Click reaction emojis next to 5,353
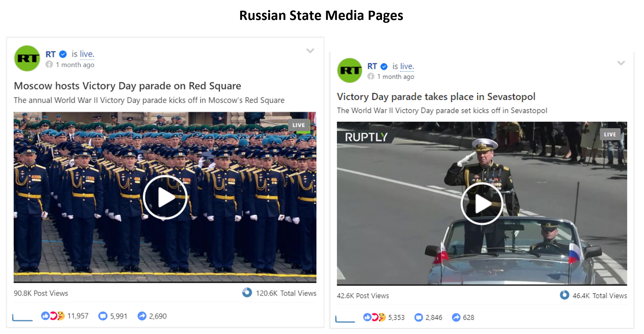 point(374,317)
